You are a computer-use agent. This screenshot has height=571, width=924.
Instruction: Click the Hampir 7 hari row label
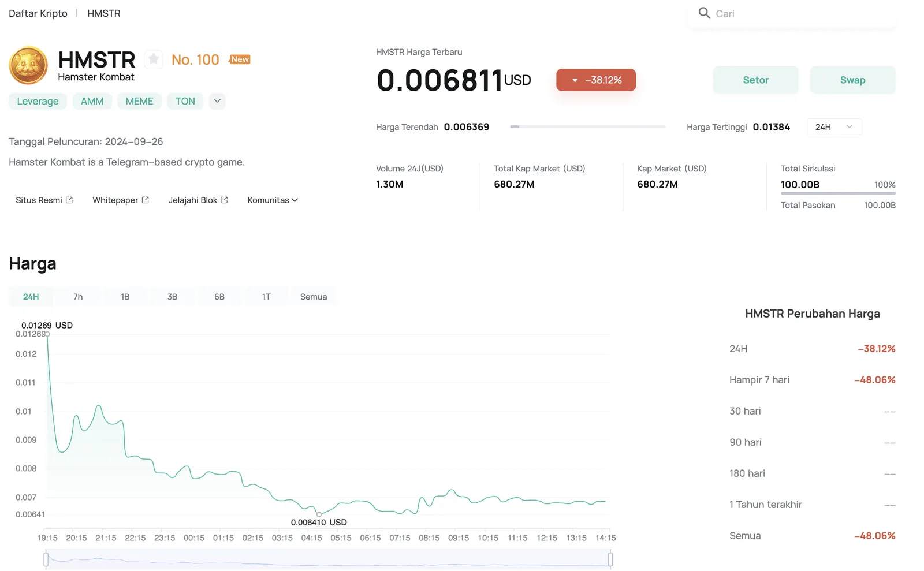pos(759,380)
